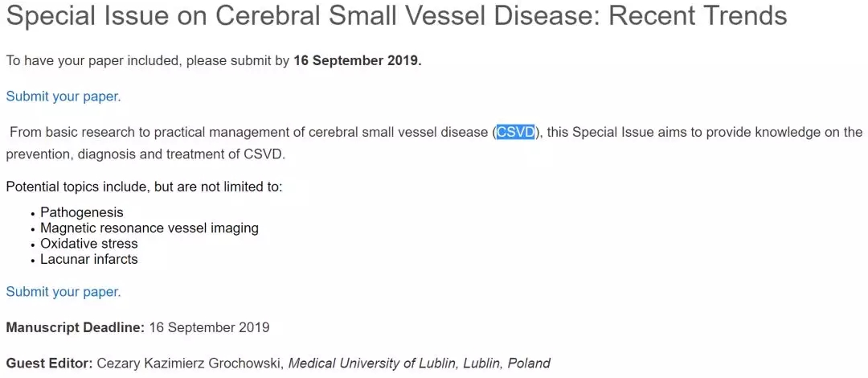Select the Pathogenesis bullet item
The width and height of the screenshot is (868, 378).
(x=82, y=212)
